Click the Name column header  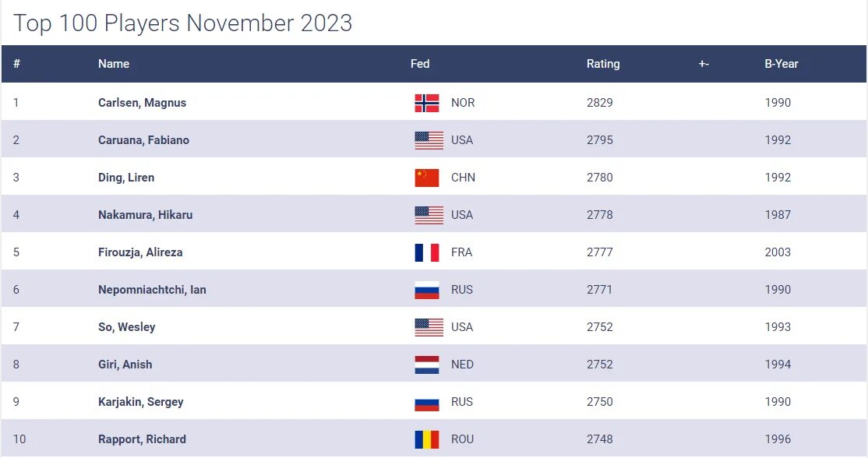[x=114, y=64]
